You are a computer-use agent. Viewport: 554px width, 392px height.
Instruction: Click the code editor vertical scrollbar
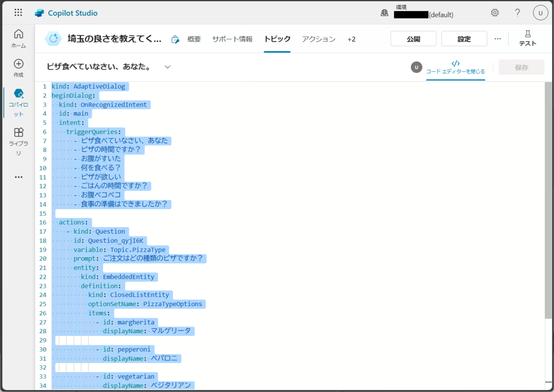pos(548,200)
